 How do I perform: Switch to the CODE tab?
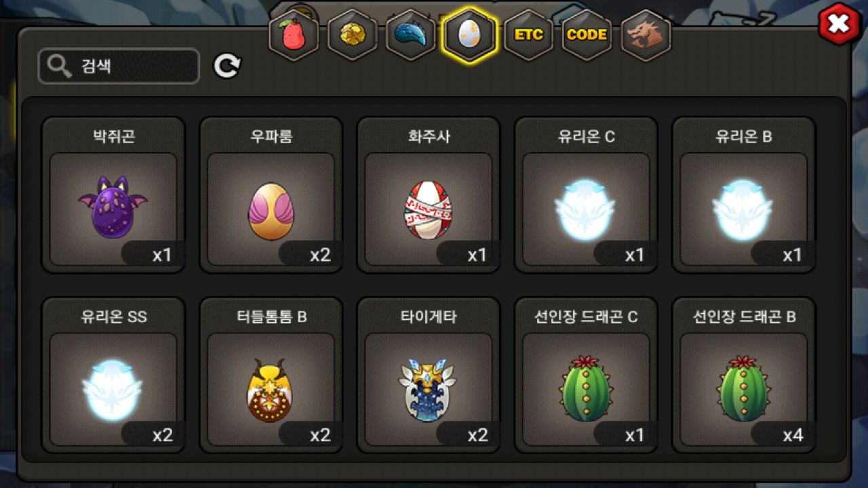pyautogui.click(x=587, y=35)
